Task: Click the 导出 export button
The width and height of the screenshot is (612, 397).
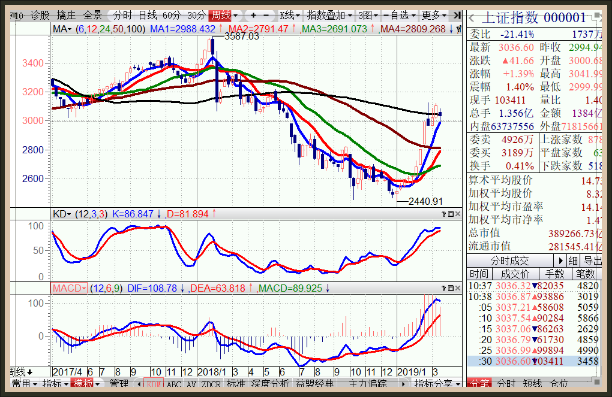Action: [592, 260]
